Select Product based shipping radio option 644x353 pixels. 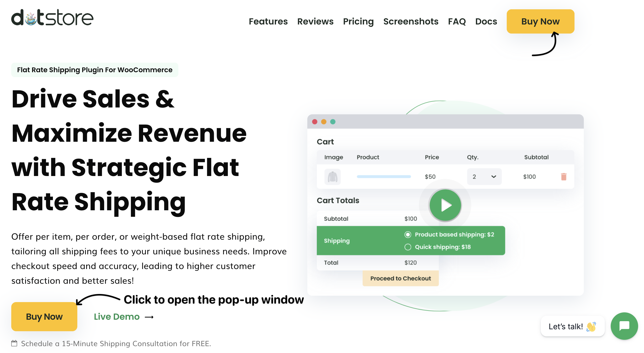tap(408, 235)
